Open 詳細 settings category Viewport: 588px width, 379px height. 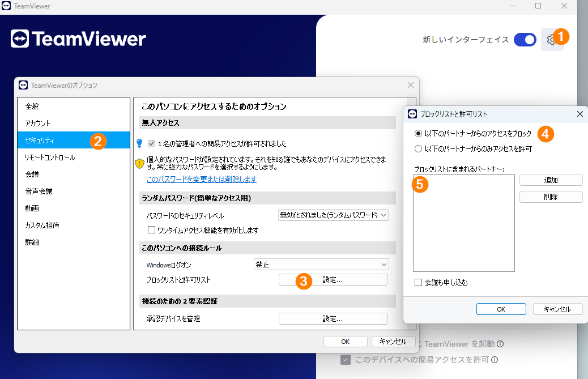[x=74, y=242]
